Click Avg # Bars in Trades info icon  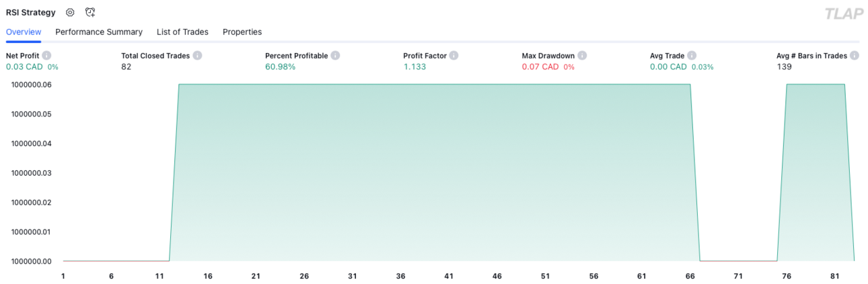pos(854,56)
